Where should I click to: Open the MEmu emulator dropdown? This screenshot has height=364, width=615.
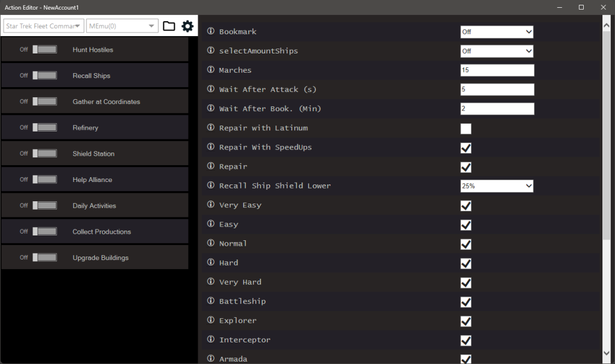click(x=122, y=26)
